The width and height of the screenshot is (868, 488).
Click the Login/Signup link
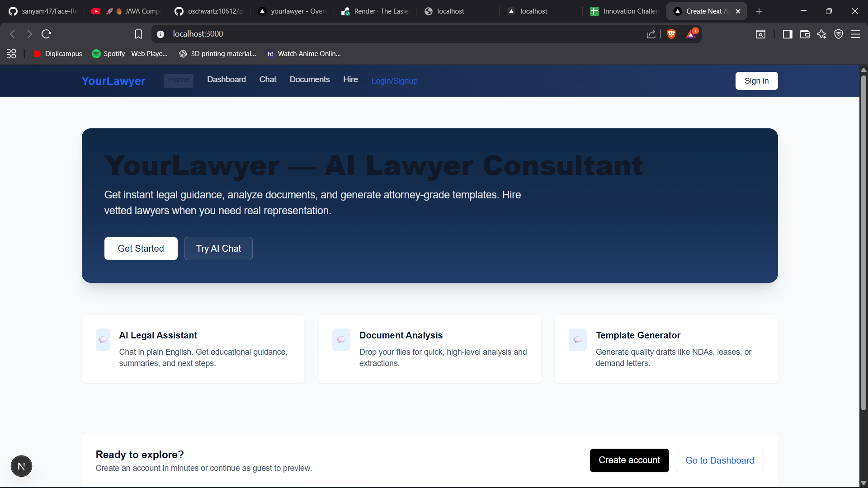point(394,81)
